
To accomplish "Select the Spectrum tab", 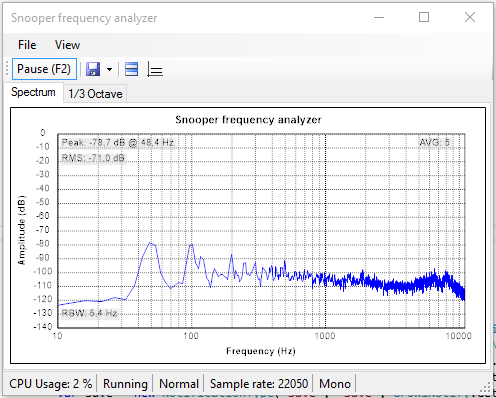I will [33, 92].
